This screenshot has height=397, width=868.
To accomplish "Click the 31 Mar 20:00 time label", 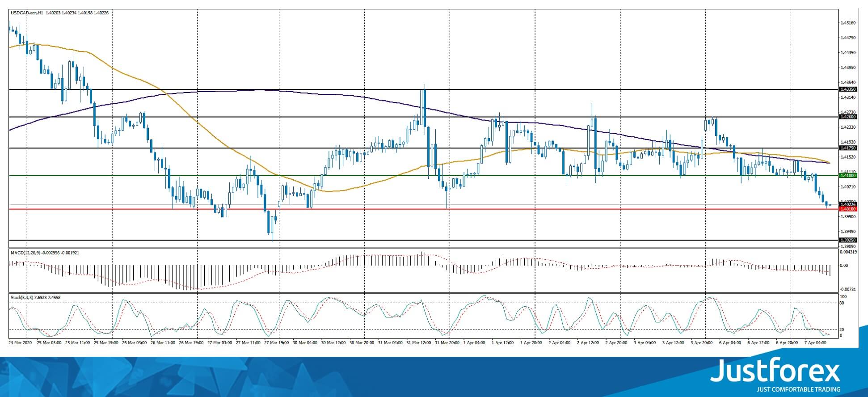I will (447, 342).
